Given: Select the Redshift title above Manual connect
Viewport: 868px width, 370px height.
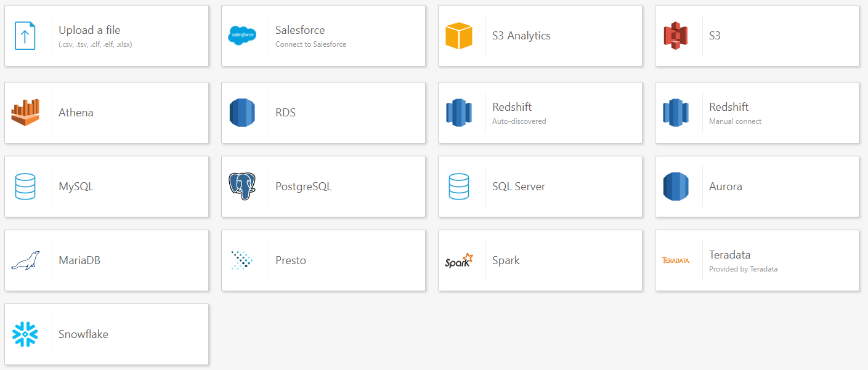Looking at the screenshot, I should (729, 107).
